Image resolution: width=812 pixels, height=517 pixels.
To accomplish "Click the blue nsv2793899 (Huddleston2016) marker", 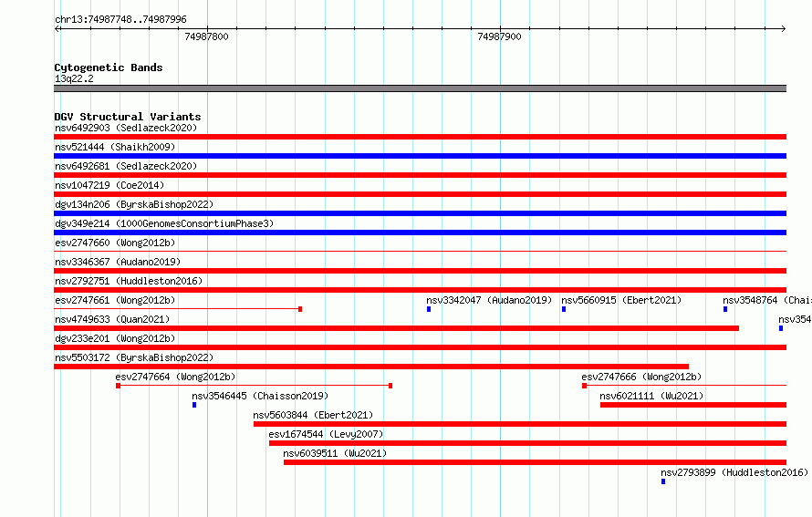I will 663,481.
